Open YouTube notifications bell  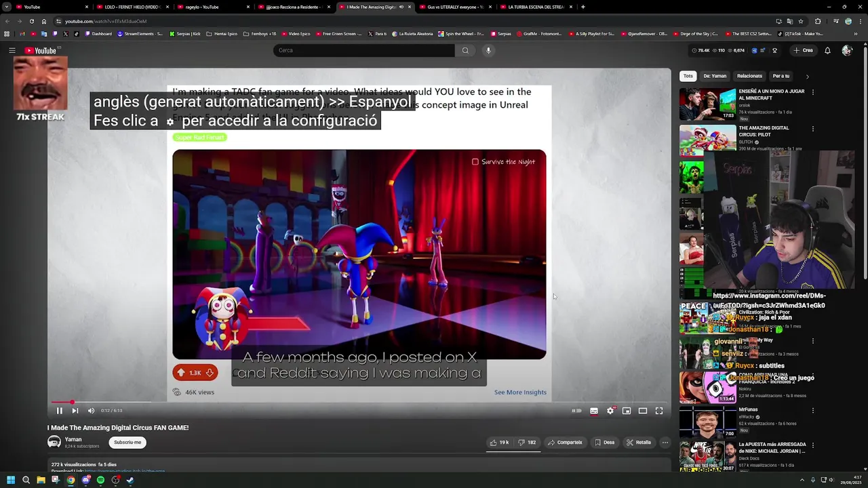coord(827,50)
